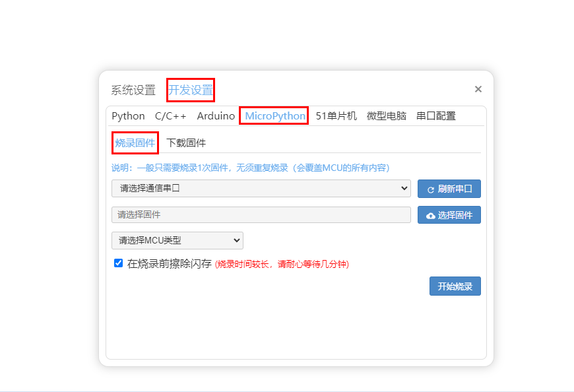Click the 刷新串口 button

pos(449,189)
